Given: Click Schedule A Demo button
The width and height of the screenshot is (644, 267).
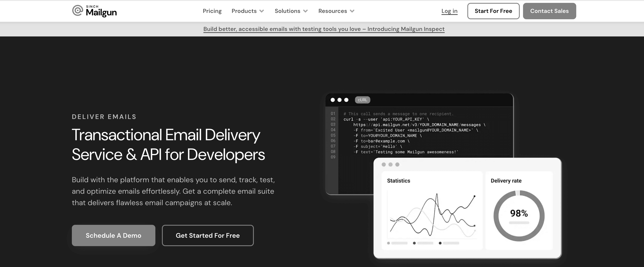Looking at the screenshot, I should pos(113,235).
